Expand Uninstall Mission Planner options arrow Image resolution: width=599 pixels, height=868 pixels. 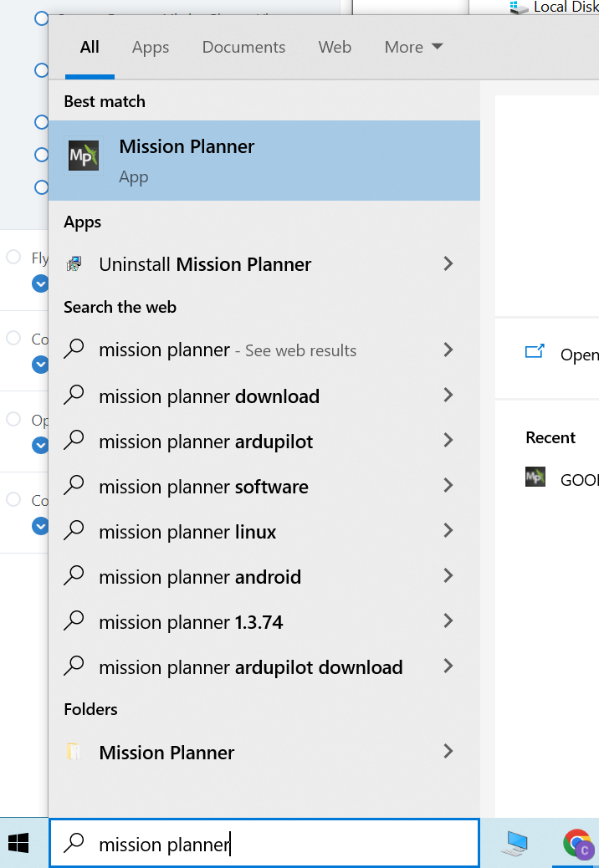tap(448, 263)
